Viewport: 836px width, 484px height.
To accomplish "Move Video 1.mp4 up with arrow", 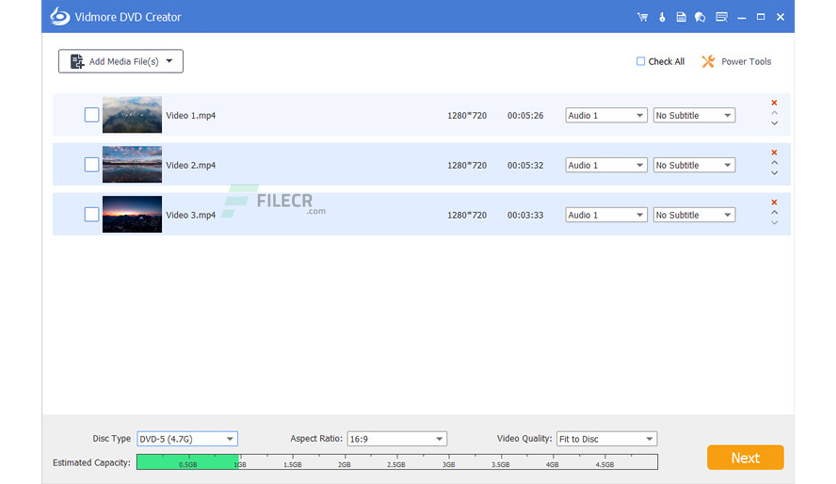I will [775, 113].
